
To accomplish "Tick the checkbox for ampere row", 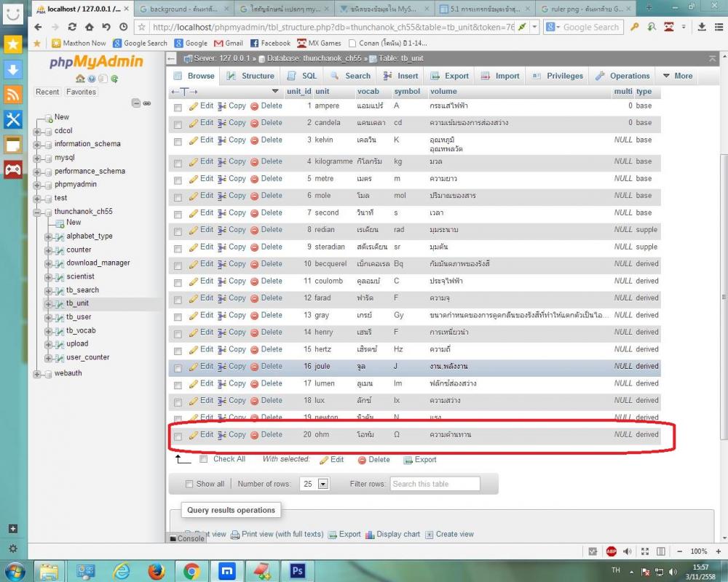I will click(x=178, y=108).
